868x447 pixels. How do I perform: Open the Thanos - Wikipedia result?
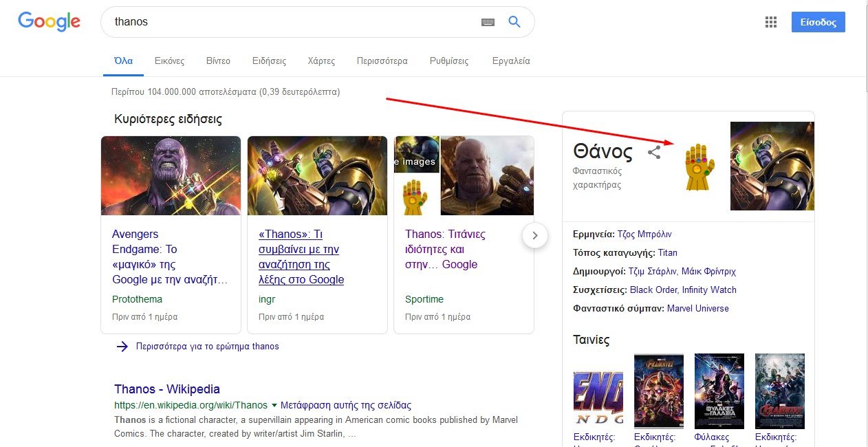tap(167, 389)
